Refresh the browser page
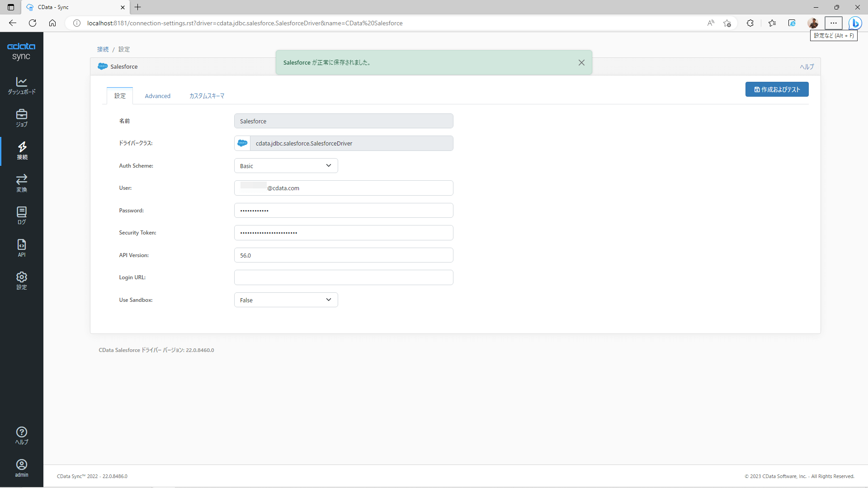 (33, 23)
